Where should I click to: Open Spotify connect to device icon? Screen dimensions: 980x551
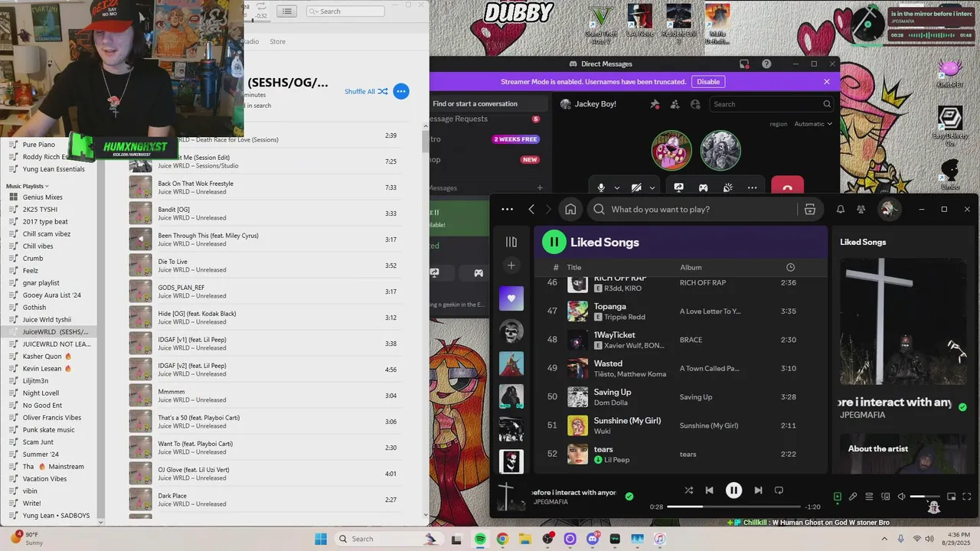[x=885, y=497]
